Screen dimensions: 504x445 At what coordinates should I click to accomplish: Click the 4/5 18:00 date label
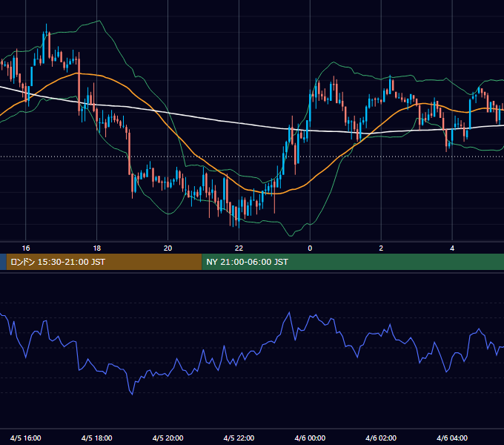[97, 438]
